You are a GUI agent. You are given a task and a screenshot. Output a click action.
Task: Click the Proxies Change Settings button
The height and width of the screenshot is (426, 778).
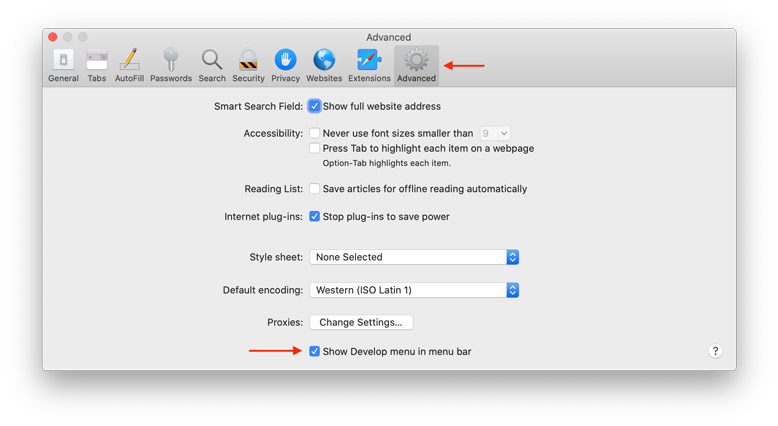click(x=361, y=322)
